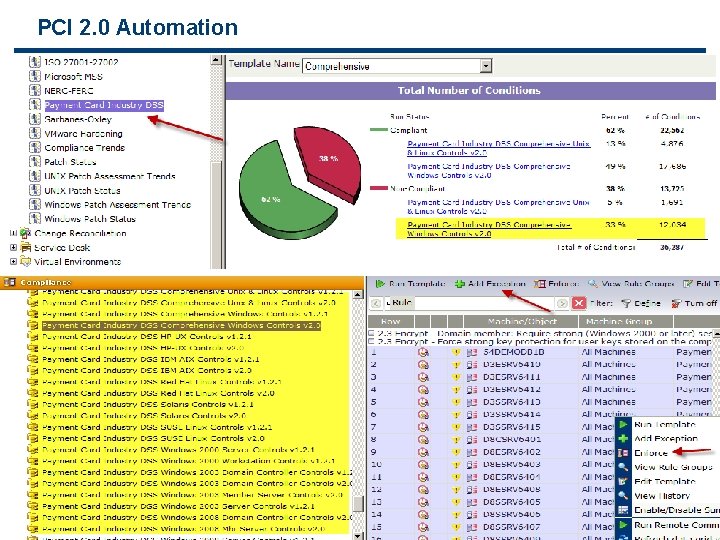Click the View History magnifier icon in context menu
The width and height of the screenshot is (720, 540).
[623, 495]
